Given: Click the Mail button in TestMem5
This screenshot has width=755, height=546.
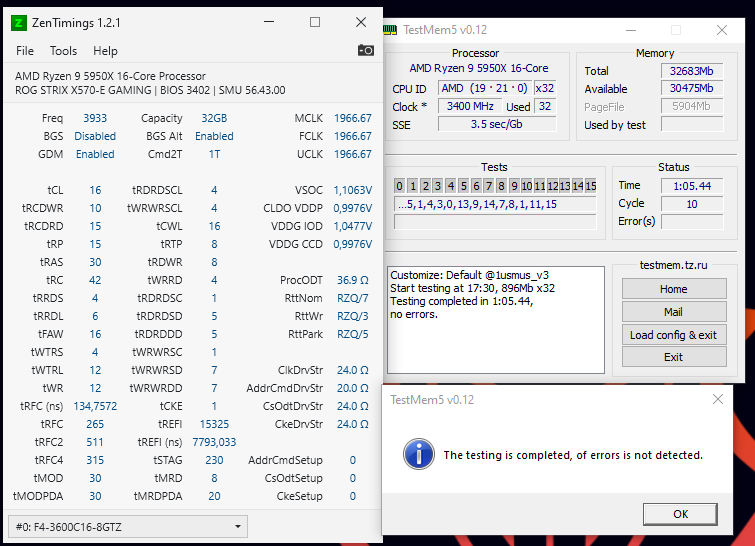Looking at the screenshot, I should coord(674,312).
